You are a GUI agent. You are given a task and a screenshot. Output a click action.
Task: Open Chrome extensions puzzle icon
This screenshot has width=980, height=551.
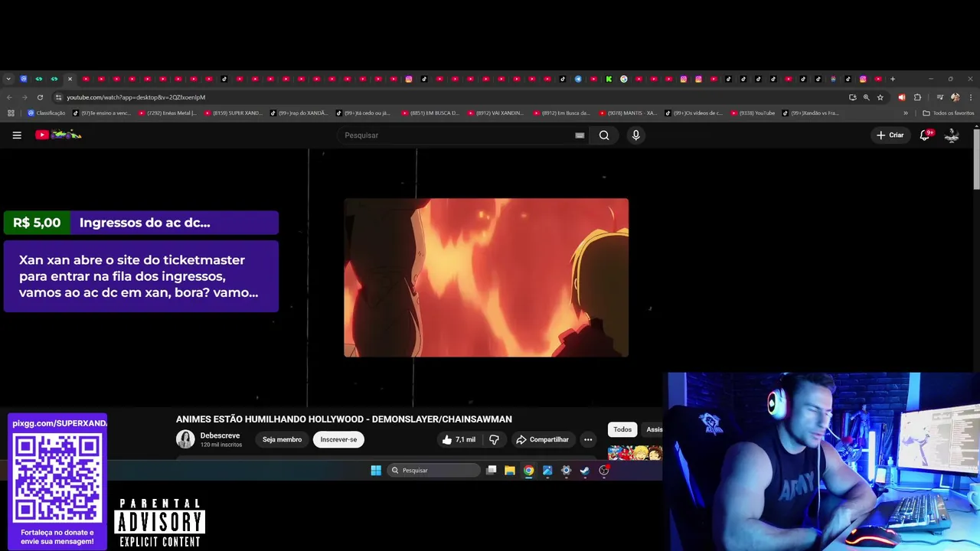point(917,97)
